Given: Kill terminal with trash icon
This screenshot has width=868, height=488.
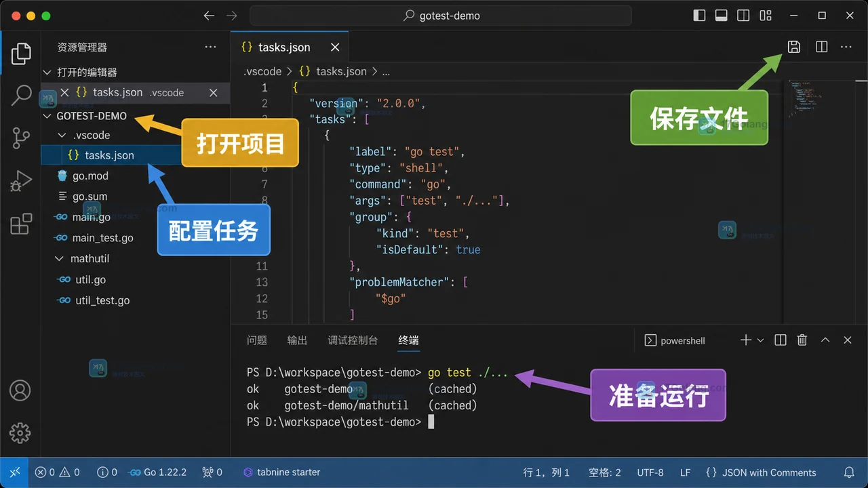Looking at the screenshot, I should [802, 340].
